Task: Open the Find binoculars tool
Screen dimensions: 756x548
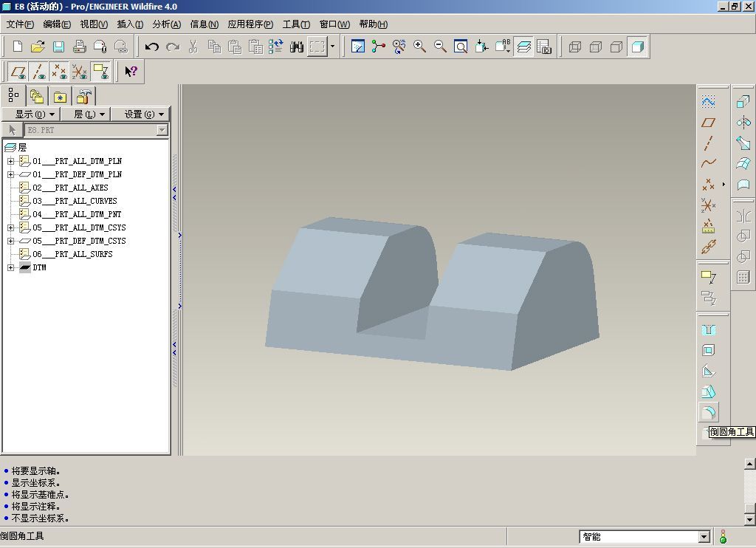Action: point(297,47)
